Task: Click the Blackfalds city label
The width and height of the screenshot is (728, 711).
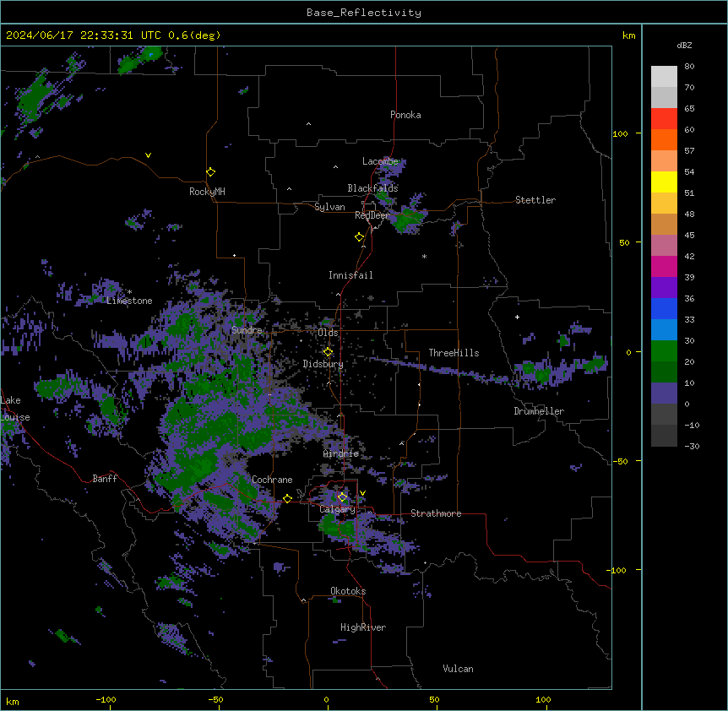Action: pyautogui.click(x=372, y=188)
